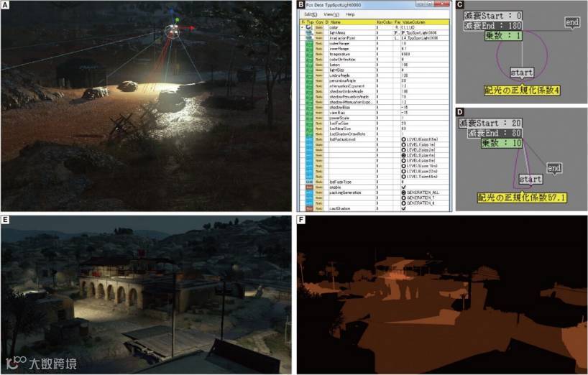Image resolution: width=588 pixels, height=375 pixels.
Task: Click the Con column header
Action: tap(319, 22)
